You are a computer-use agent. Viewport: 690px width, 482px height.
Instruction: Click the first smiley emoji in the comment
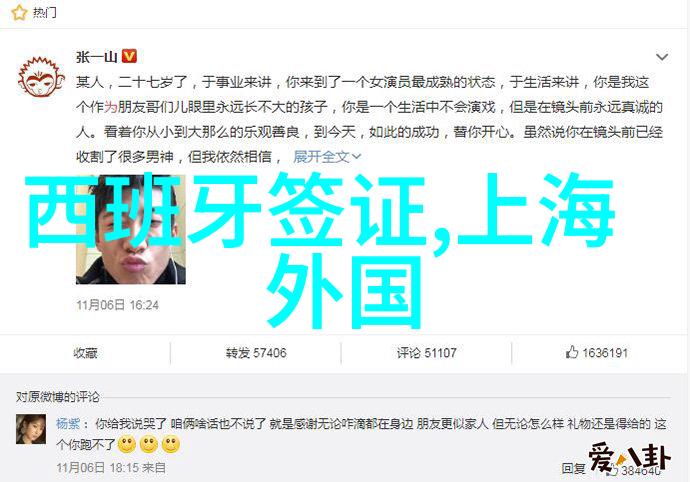(x=127, y=444)
